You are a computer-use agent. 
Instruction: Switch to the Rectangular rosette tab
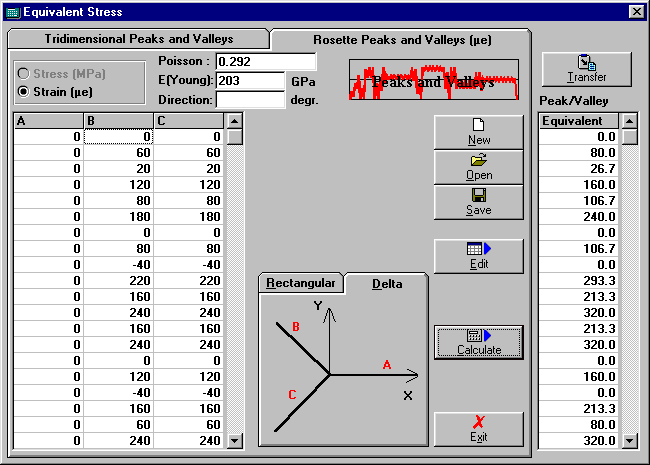tap(301, 283)
